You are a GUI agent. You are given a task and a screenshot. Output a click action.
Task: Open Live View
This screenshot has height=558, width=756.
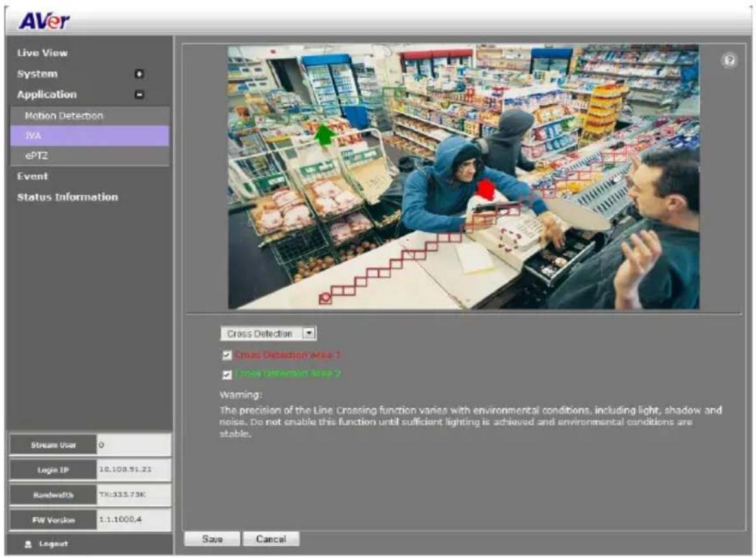click(x=42, y=53)
